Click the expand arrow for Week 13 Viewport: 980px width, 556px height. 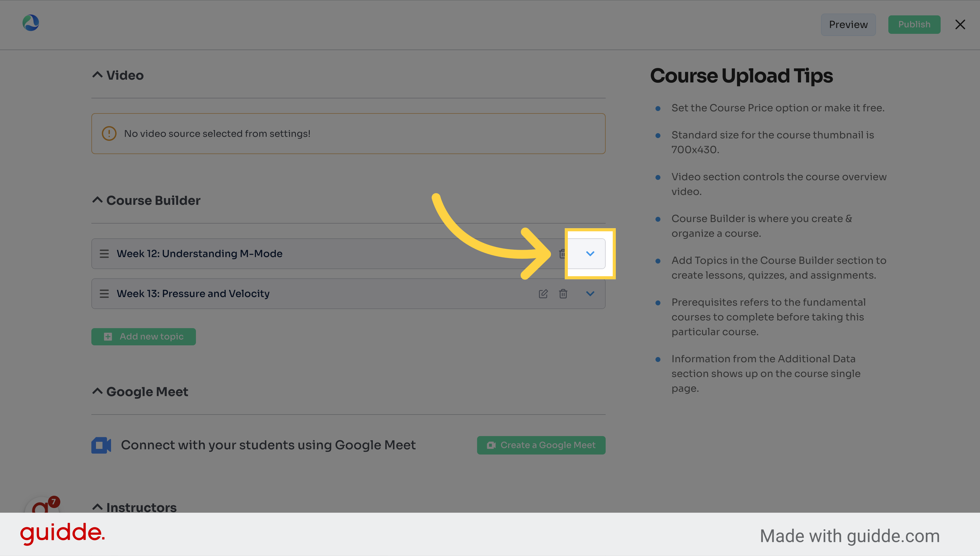click(590, 293)
